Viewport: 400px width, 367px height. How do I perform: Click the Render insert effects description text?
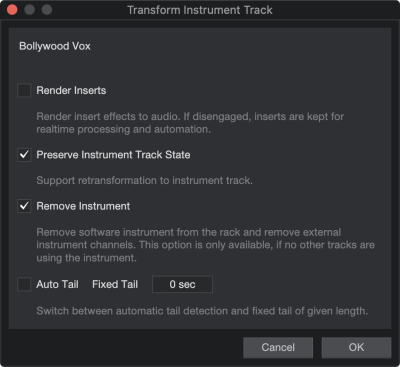pyautogui.click(x=190, y=123)
